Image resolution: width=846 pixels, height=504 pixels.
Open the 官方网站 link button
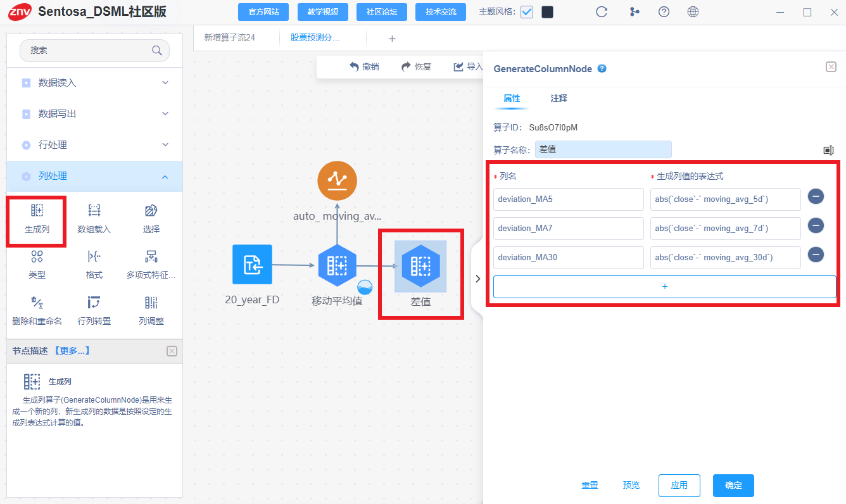point(263,12)
